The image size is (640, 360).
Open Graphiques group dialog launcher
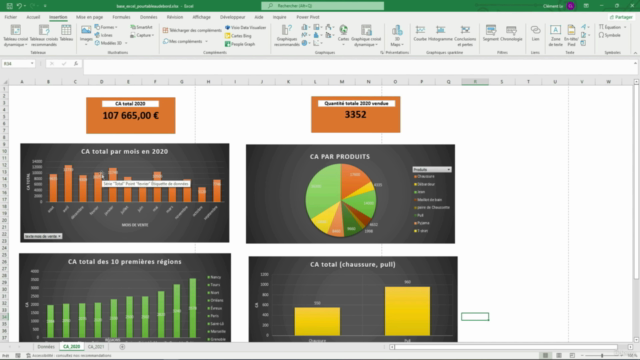[382, 53]
